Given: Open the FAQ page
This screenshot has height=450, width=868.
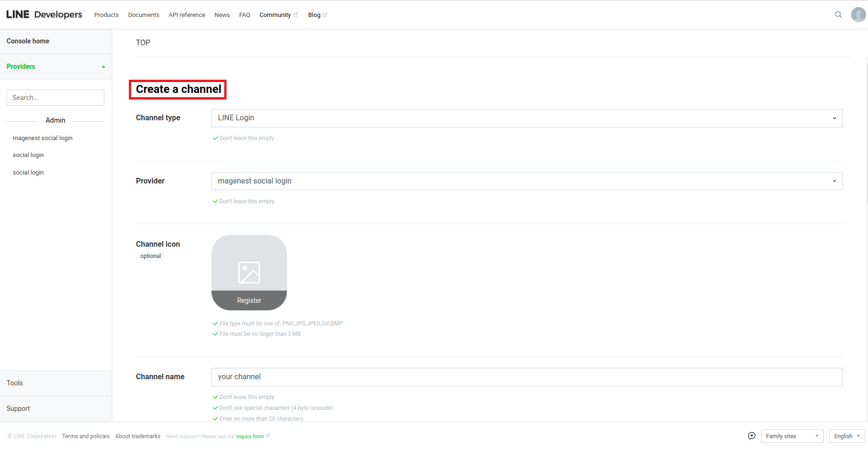Looking at the screenshot, I should tap(244, 15).
